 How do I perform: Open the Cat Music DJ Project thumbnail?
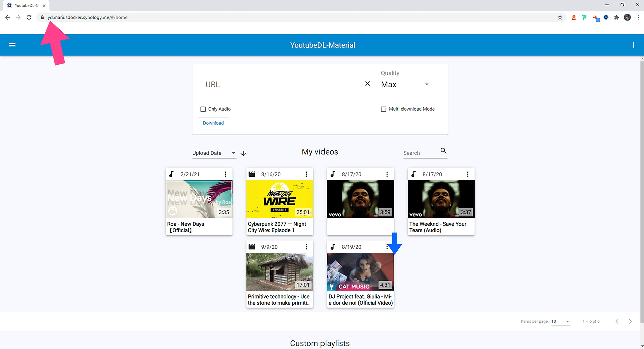360,271
